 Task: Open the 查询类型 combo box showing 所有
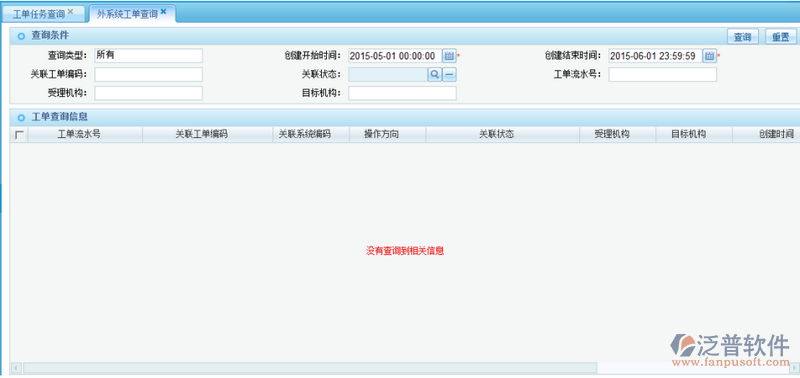pos(148,56)
